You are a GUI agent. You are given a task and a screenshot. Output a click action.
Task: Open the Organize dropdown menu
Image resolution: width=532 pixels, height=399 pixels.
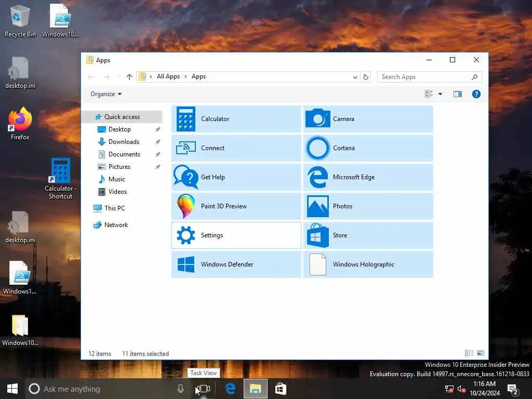click(106, 94)
